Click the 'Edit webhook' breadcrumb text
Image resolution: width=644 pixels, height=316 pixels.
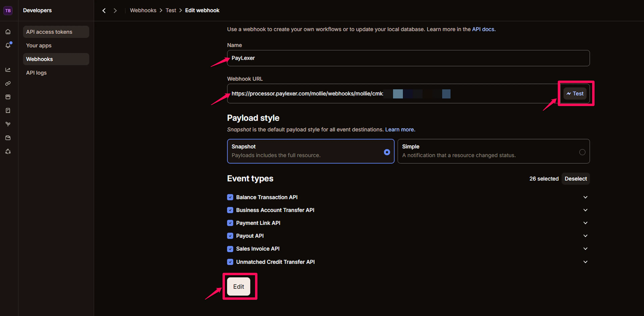tap(202, 11)
